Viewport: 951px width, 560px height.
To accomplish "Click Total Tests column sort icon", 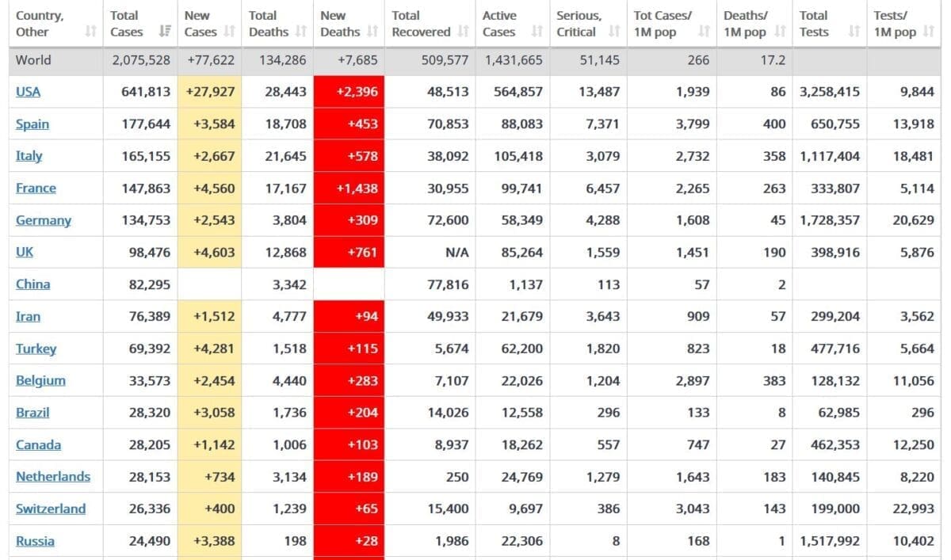I will (x=854, y=32).
